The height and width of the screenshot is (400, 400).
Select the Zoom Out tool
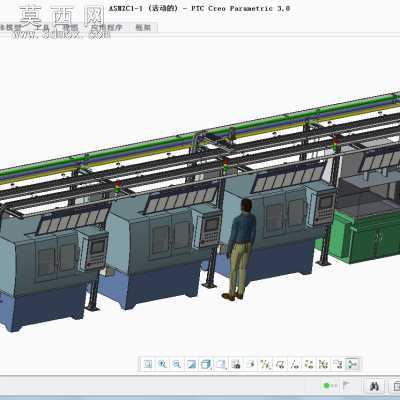[x=177, y=364]
